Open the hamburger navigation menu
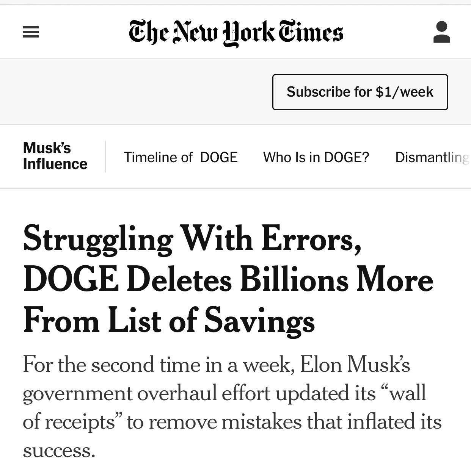This screenshot has height=476, width=471. tap(31, 32)
